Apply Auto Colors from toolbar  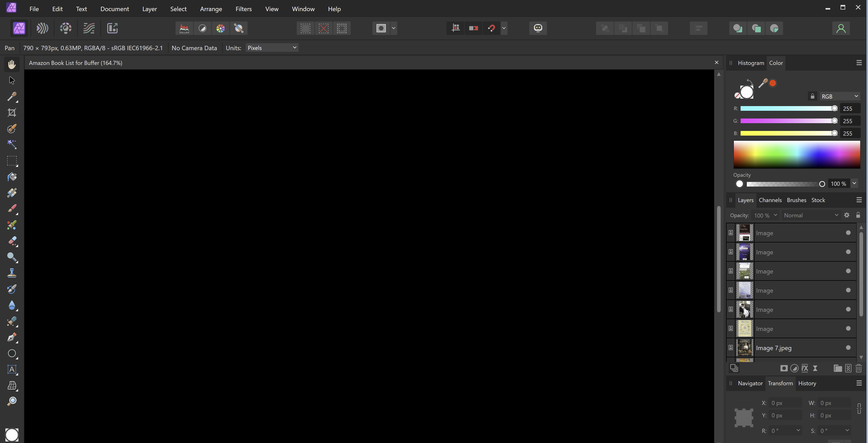coord(221,28)
